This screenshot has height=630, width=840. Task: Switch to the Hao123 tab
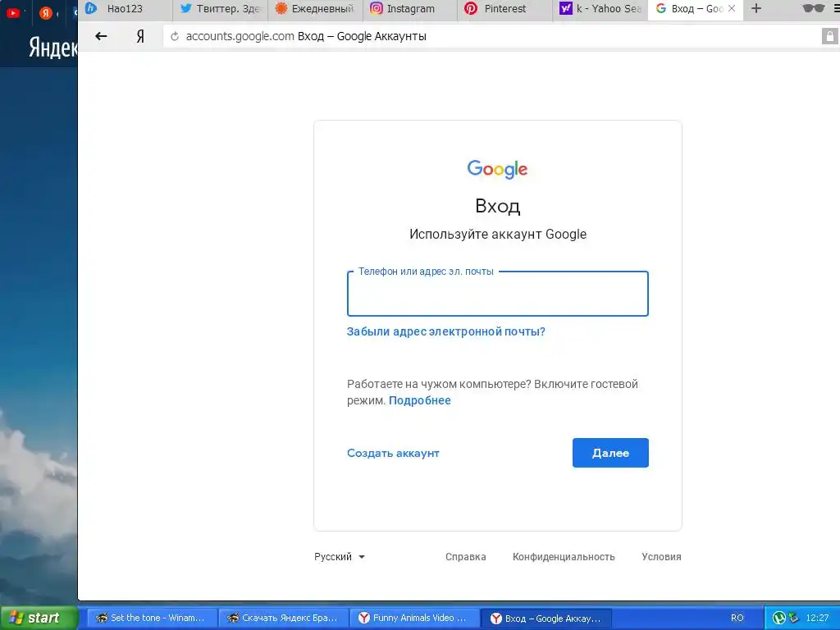125,8
